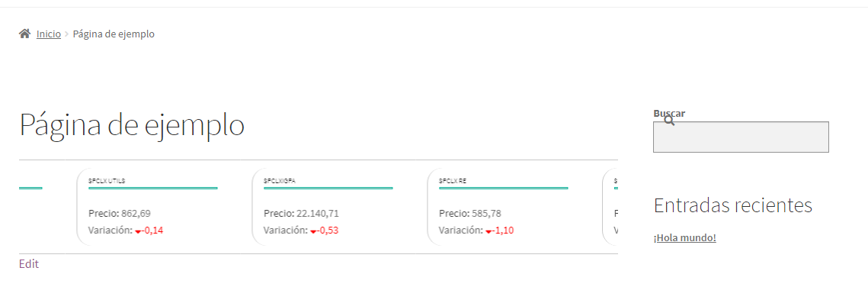Click the Página de ejemplo breadcrumb text
868x287 pixels.
click(x=114, y=34)
